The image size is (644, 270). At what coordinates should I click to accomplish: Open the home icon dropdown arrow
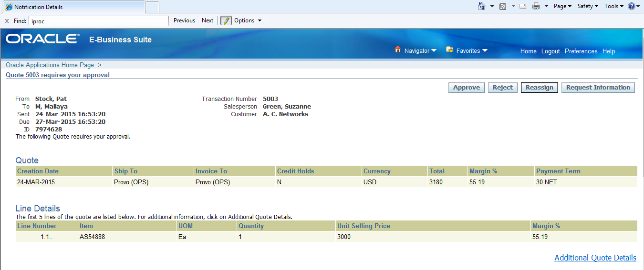tap(492, 7)
